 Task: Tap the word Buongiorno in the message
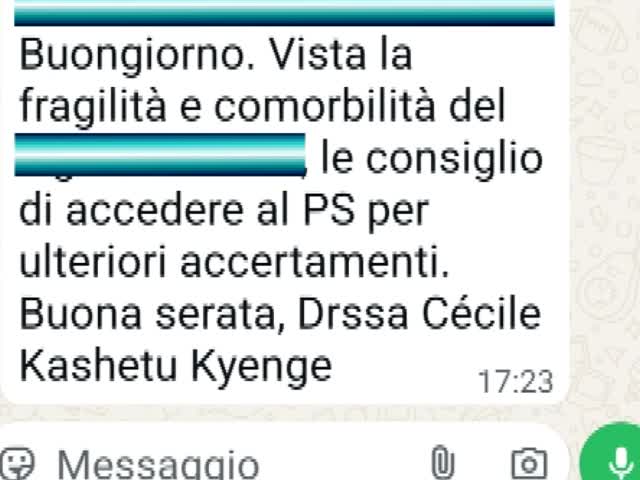pos(138,56)
